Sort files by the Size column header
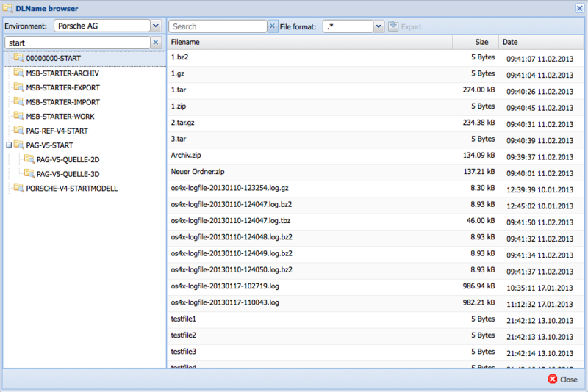 [476, 42]
